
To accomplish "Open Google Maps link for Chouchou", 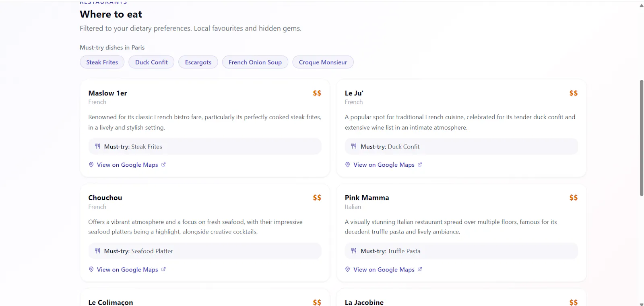I will pyautogui.click(x=127, y=269).
